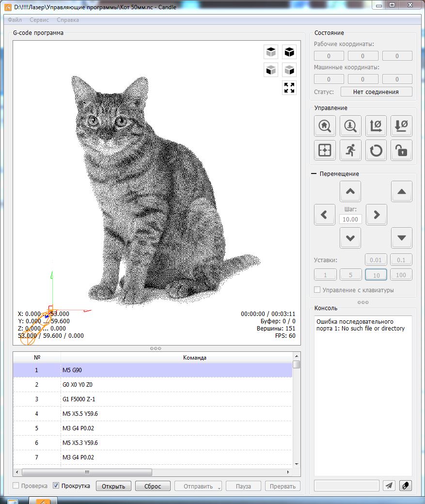The width and height of the screenshot is (425, 504).
Task: Click the unlock padlock icon
Action: (x=402, y=150)
